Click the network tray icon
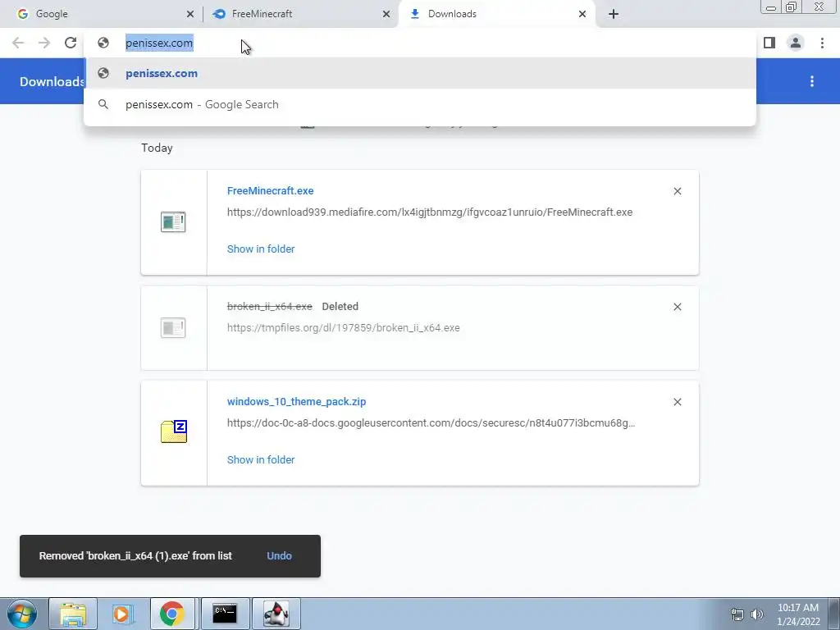 click(737, 614)
